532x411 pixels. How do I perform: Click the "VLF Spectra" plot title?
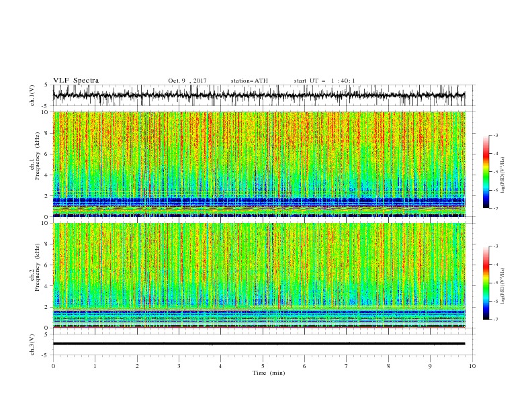[76, 81]
